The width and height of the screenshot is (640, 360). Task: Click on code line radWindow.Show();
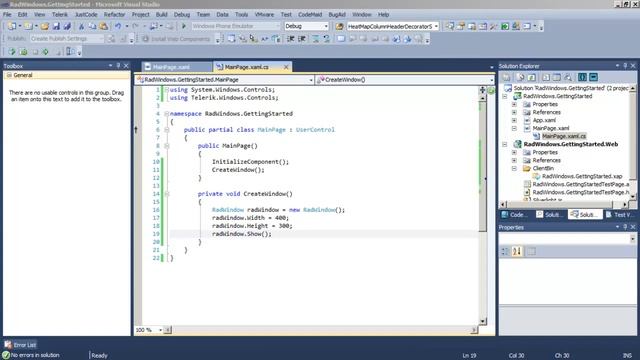[242, 234]
